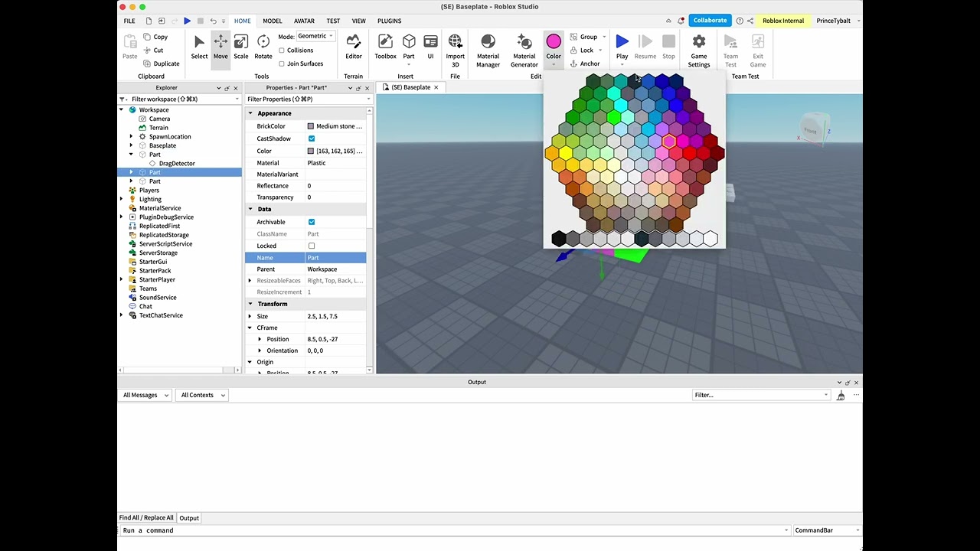Open Material Generator
The width and height of the screenshot is (980, 551).
point(524,51)
